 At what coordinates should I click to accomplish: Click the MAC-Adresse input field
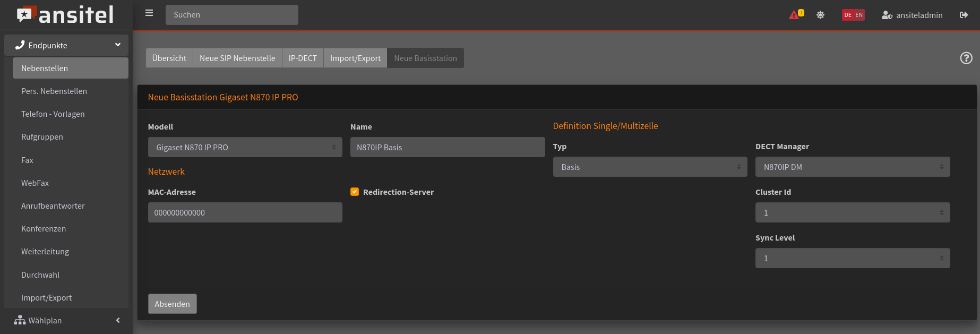[x=245, y=212]
